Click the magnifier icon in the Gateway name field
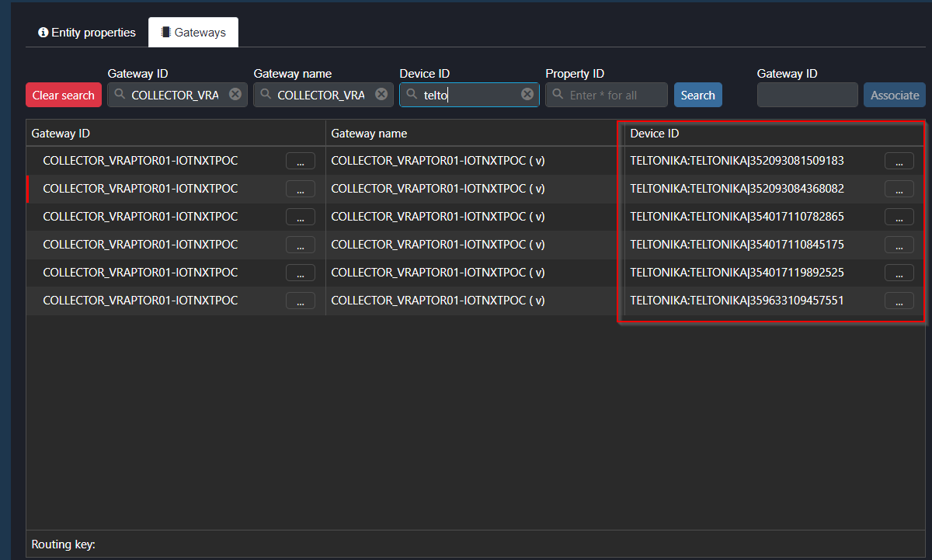932x560 pixels. [266, 95]
